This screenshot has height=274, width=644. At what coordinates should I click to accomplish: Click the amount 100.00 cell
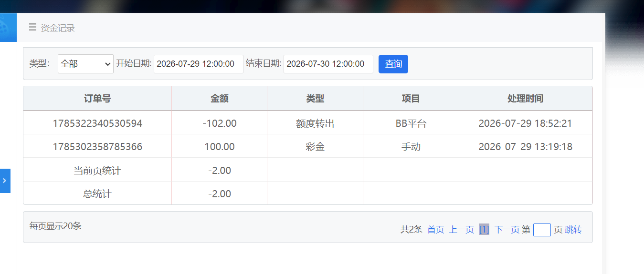pyautogui.click(x=220, y=147)
